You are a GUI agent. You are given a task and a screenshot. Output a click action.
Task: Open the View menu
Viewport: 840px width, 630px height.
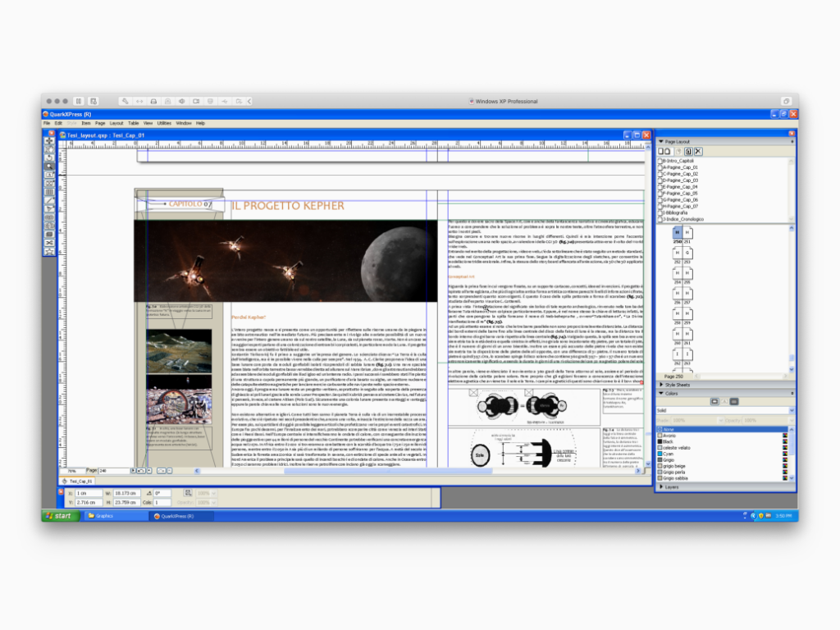(x=148, y=124)
